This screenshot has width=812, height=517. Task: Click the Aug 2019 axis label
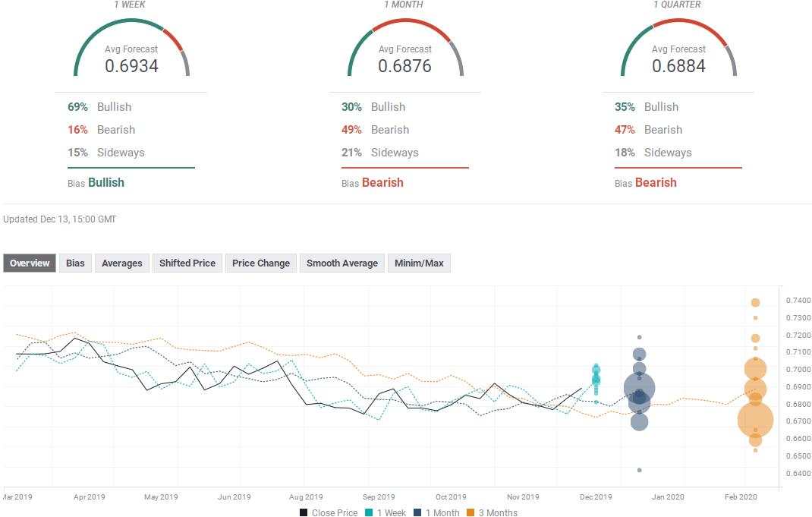(306, 497)
